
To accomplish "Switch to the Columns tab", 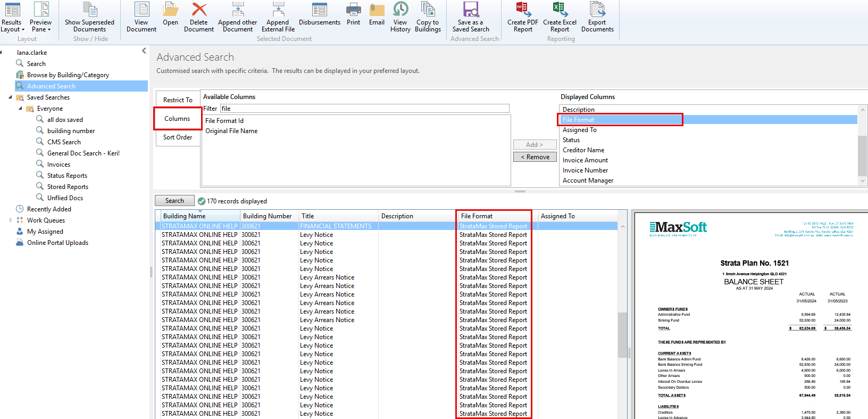I will click(177, 119).
